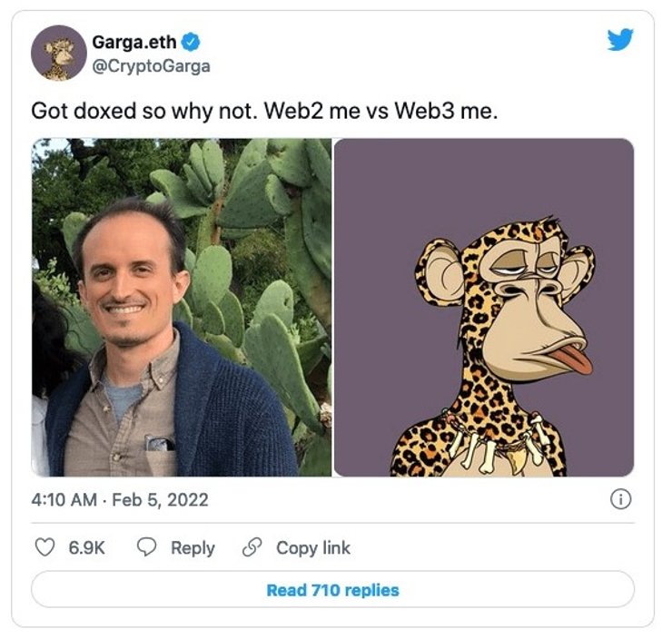Click the Reply text label

[x=193, y=547]
